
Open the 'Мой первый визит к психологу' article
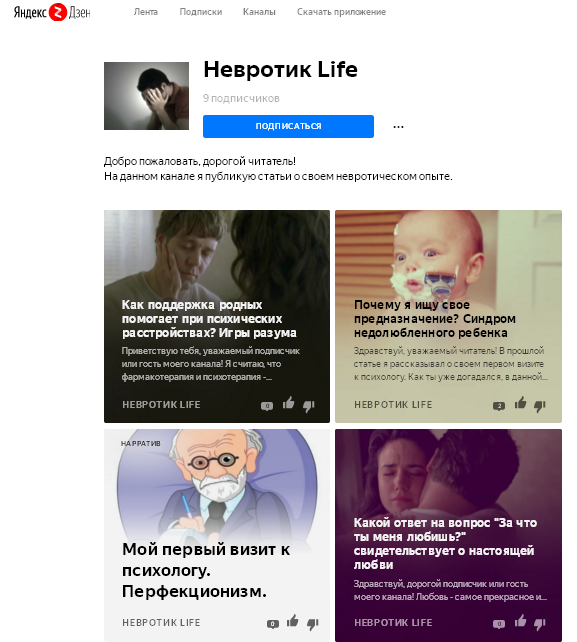[x=206, y=570]
